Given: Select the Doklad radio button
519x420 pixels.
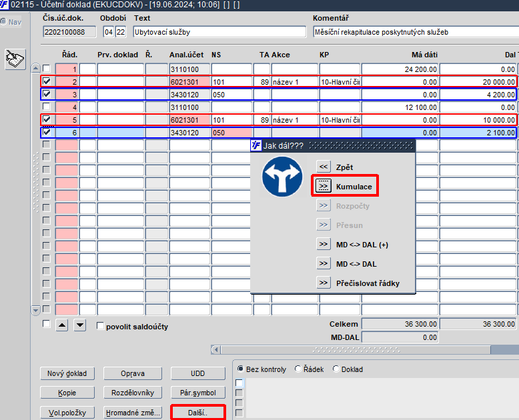Looking at the screenshot, I should coord(336,369).
